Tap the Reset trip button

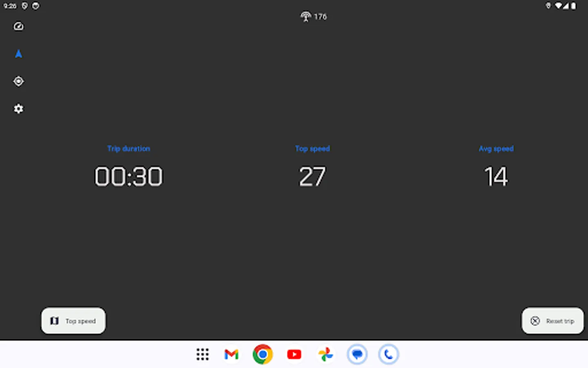(552, 321)
